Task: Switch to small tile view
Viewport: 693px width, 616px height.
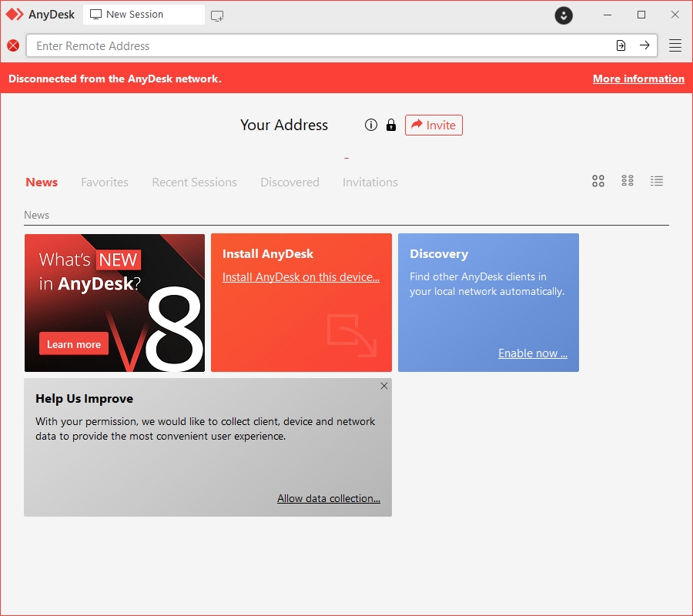Action: 628,181
